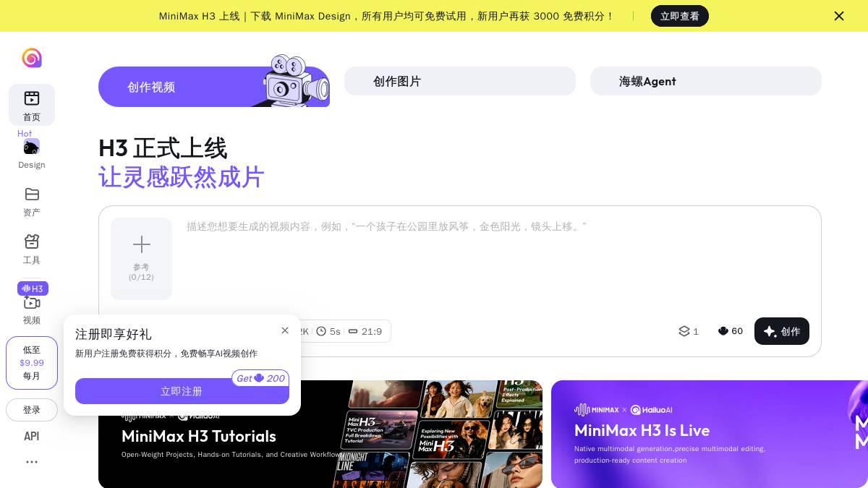The width and height of the screenshot is (868, 488).
Task: Add a reference via 参考 plus box
Action: click(142, 259)
